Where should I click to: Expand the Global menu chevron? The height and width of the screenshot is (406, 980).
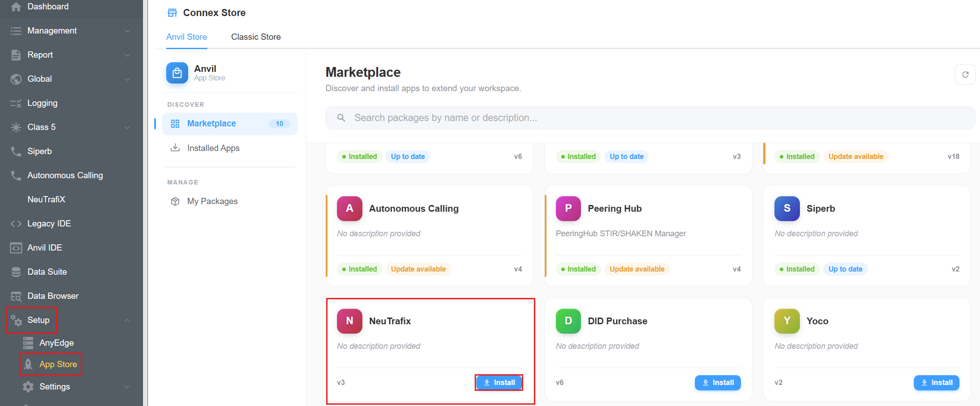click(127, 79)
